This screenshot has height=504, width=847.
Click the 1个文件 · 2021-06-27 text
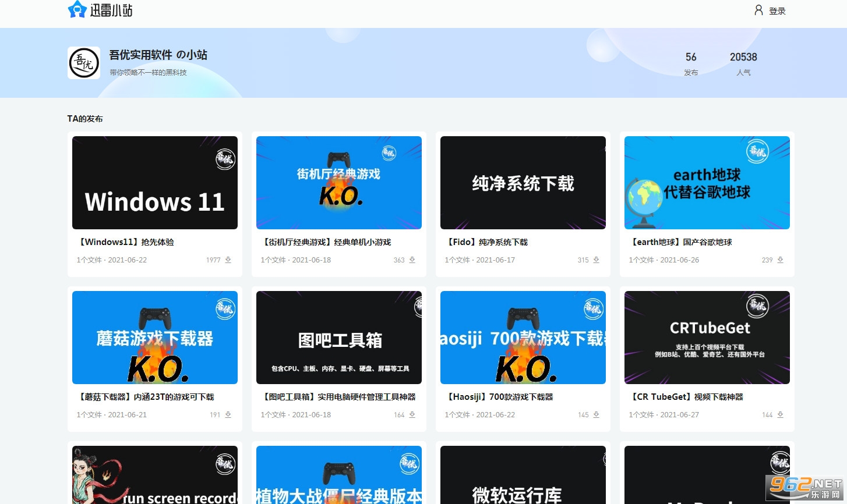(664, 415)
